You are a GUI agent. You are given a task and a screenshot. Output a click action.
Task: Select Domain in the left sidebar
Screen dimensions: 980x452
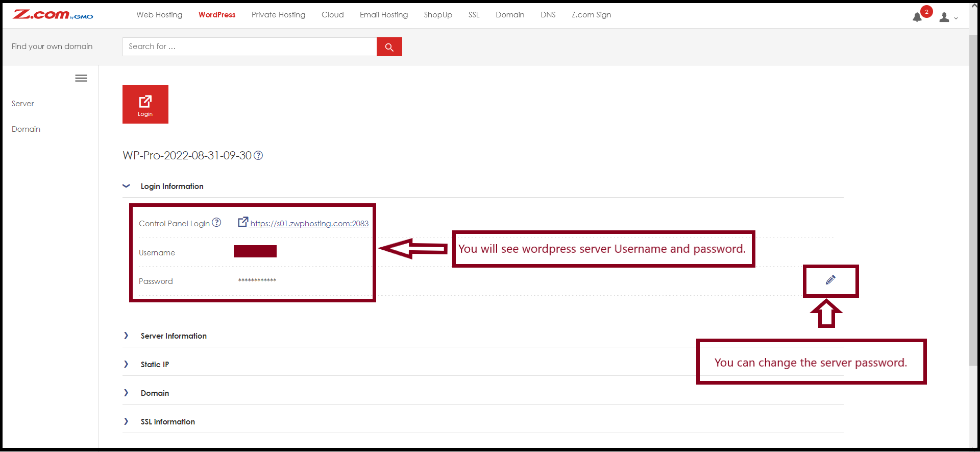tap(26, 129)
